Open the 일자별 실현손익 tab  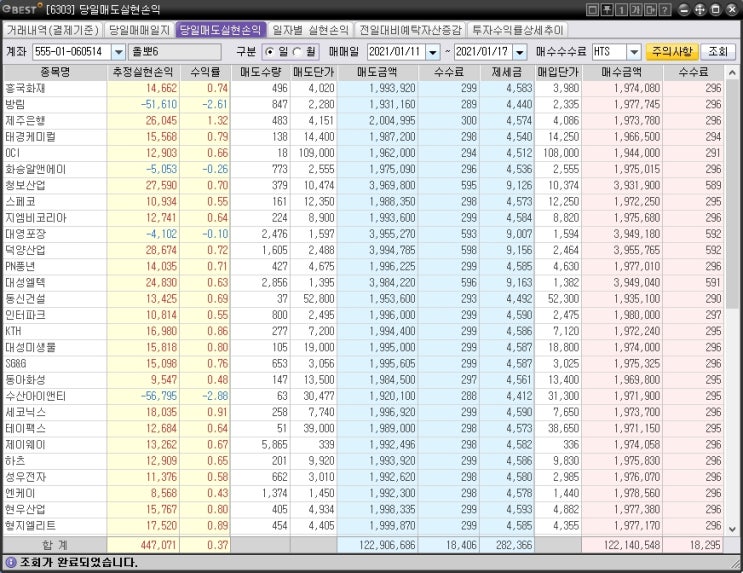[310, 30]
